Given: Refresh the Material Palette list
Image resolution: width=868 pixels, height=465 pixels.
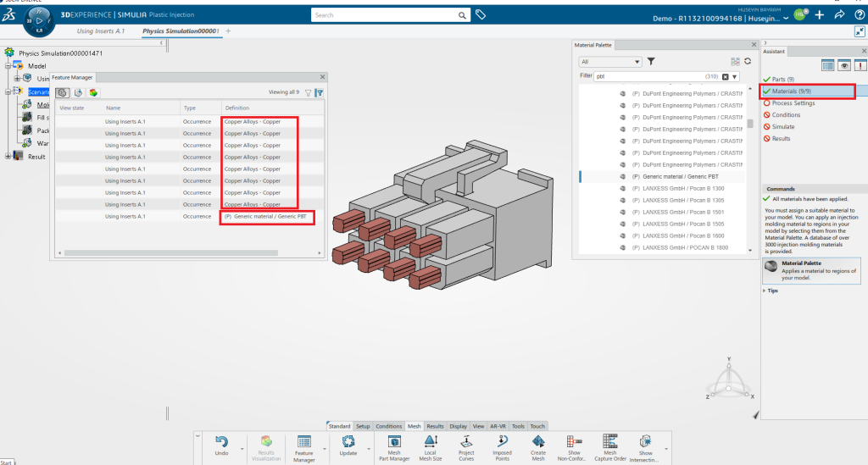Looking at the screenshot, I should 748,62.
